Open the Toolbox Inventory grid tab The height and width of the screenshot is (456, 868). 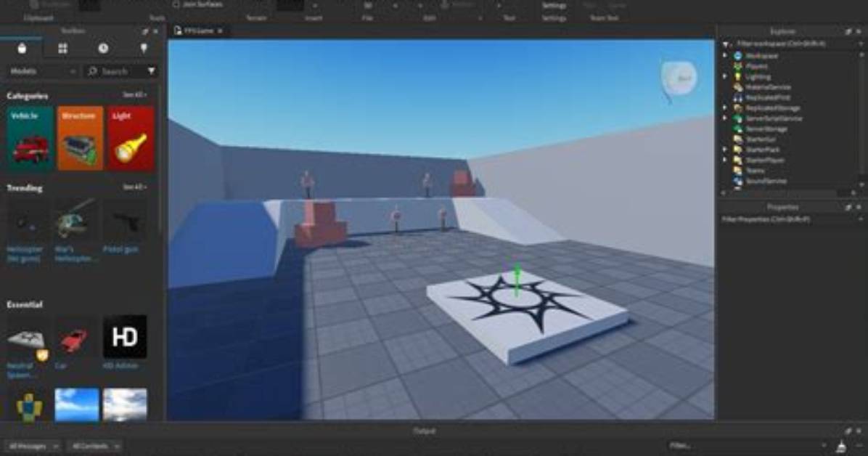(62, 49)
